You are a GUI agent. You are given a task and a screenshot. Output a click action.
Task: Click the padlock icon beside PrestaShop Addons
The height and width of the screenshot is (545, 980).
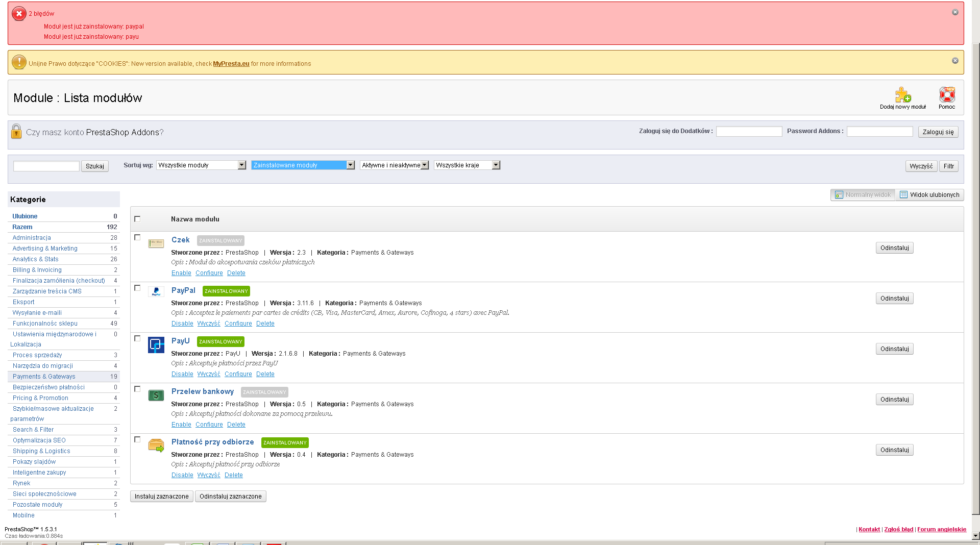16,131
